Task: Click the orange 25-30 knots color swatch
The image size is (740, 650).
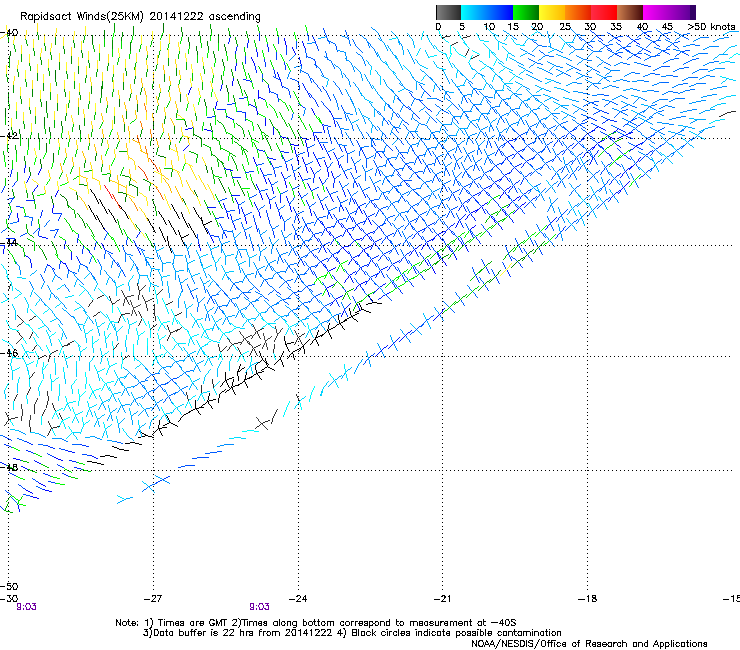Action: 578,12
